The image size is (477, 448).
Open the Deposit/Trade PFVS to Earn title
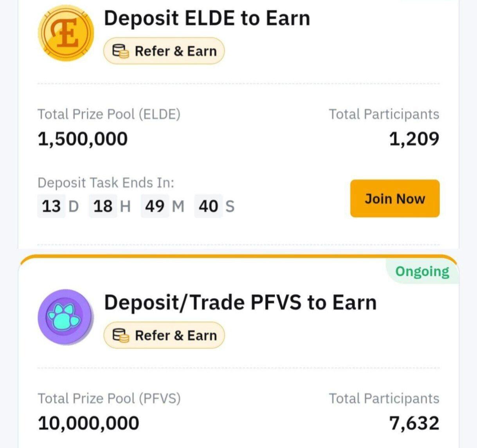tap(240, 303)
